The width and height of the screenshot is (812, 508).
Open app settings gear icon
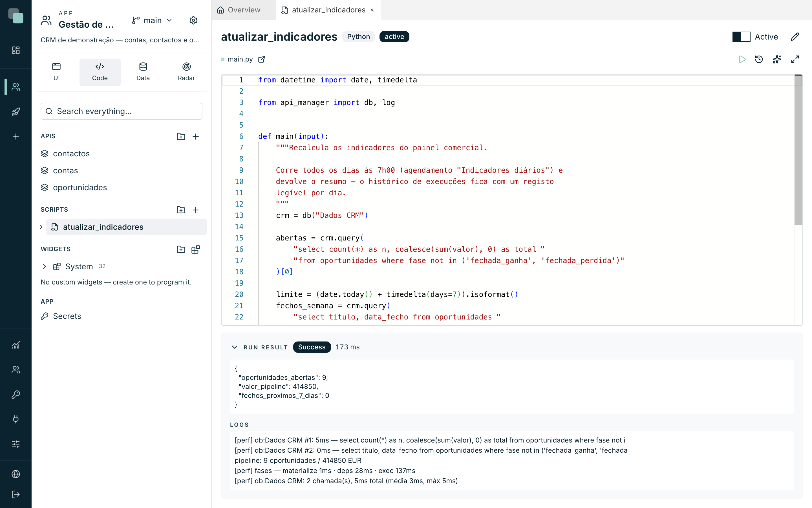click(193, 21)
